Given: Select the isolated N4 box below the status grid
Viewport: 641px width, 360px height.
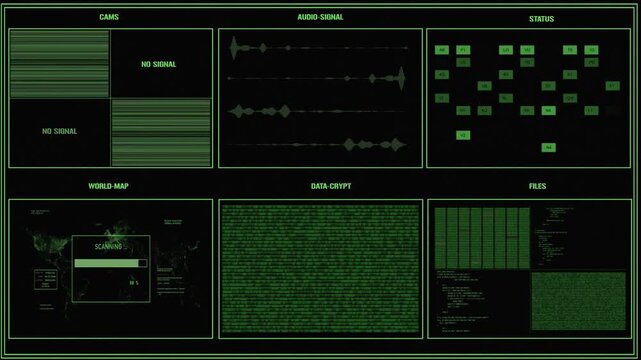Looking at the screenshot, I should pos(549,148).
